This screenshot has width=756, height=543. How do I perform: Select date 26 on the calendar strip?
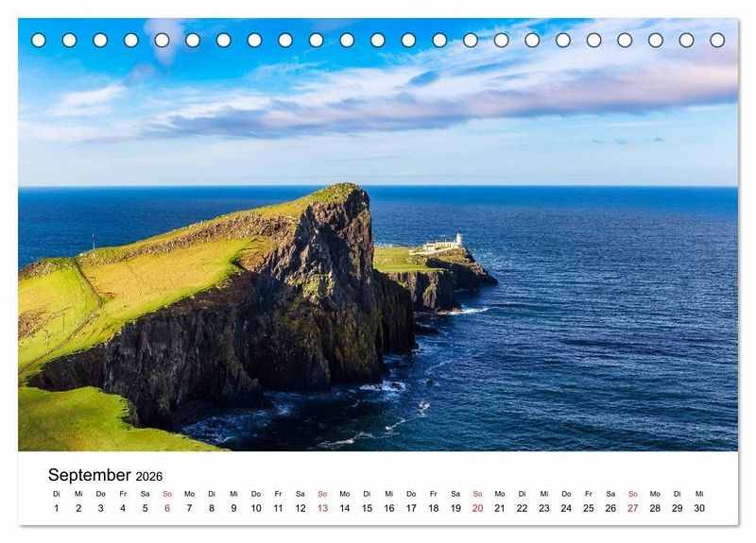610,508
